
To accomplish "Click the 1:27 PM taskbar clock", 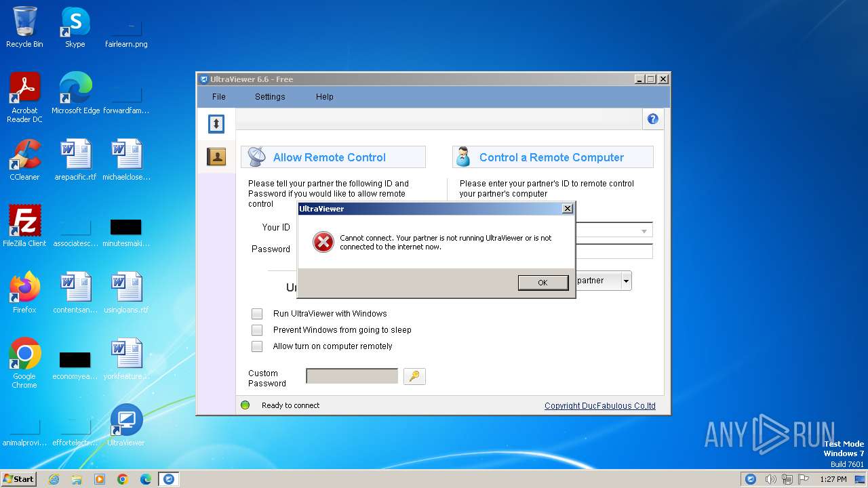I will (x=833, y=479).
